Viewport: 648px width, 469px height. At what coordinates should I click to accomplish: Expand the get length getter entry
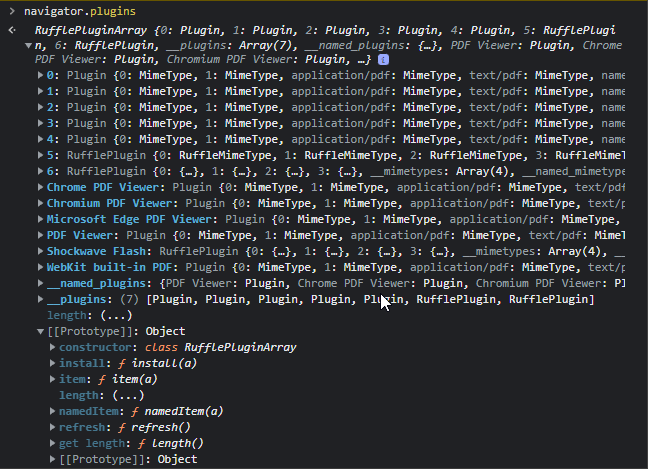pyautogui.click(x=52, y=443)
